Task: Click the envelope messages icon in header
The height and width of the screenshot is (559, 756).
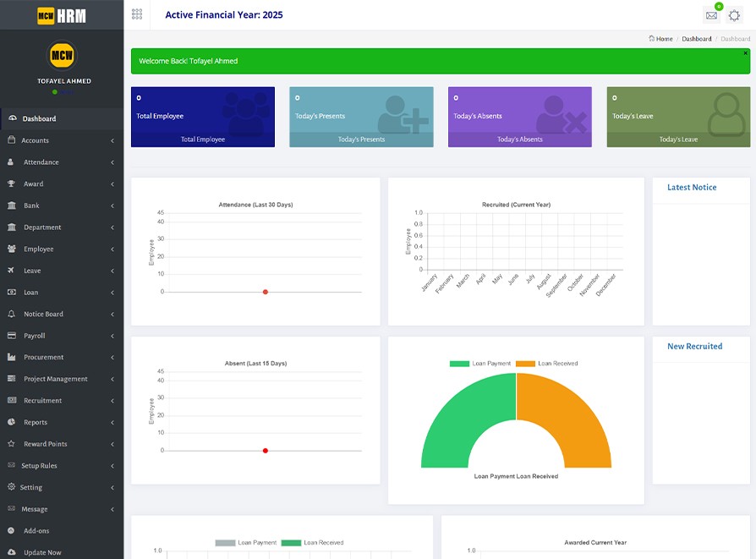Action: pyautogui.click(x=711, y=15)
